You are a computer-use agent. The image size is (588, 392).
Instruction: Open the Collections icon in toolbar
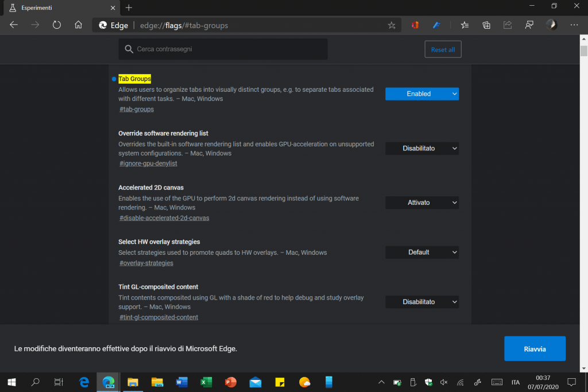coord(486,25)
